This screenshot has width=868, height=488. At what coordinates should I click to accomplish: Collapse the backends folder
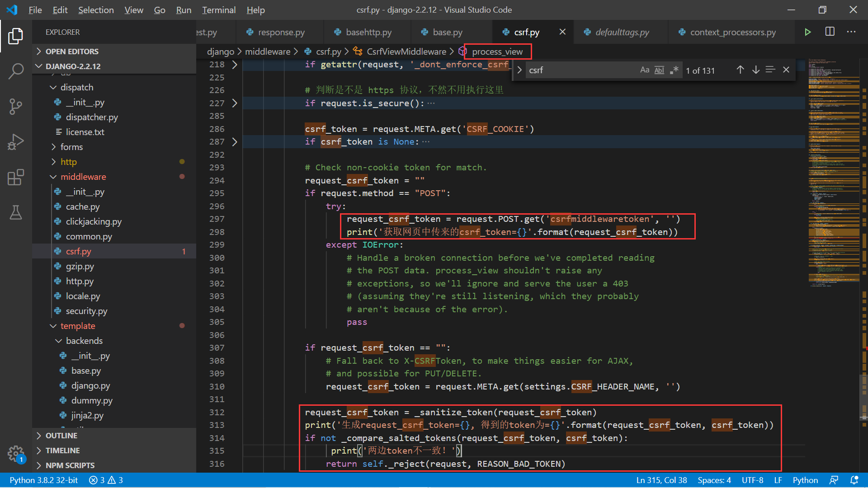tap(84, 341)
